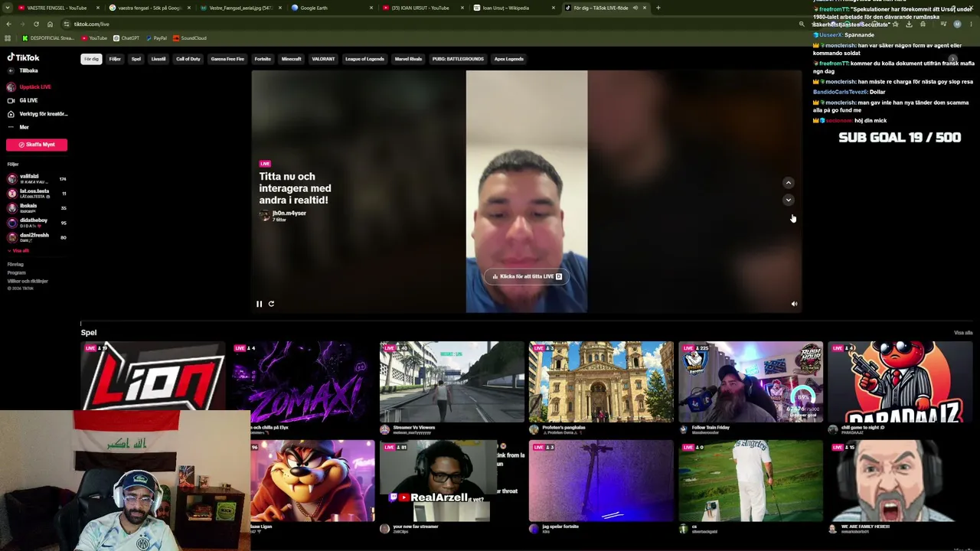Select the Minecraft category tab

click(x=291, y=59)
